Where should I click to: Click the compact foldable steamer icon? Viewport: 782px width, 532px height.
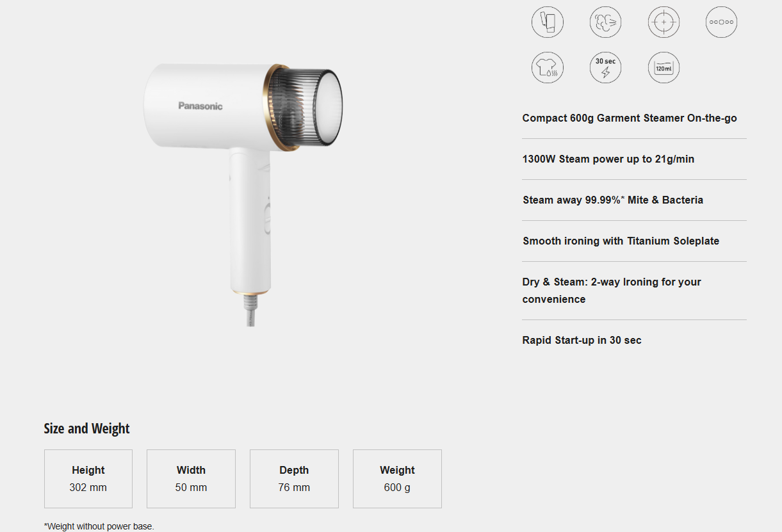pos(548,22)
